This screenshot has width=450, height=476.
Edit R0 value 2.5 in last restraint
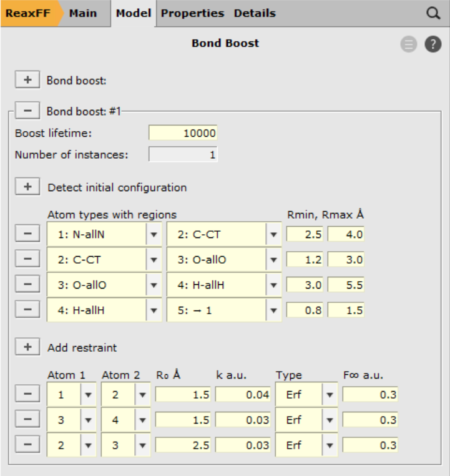coord(183,445)
